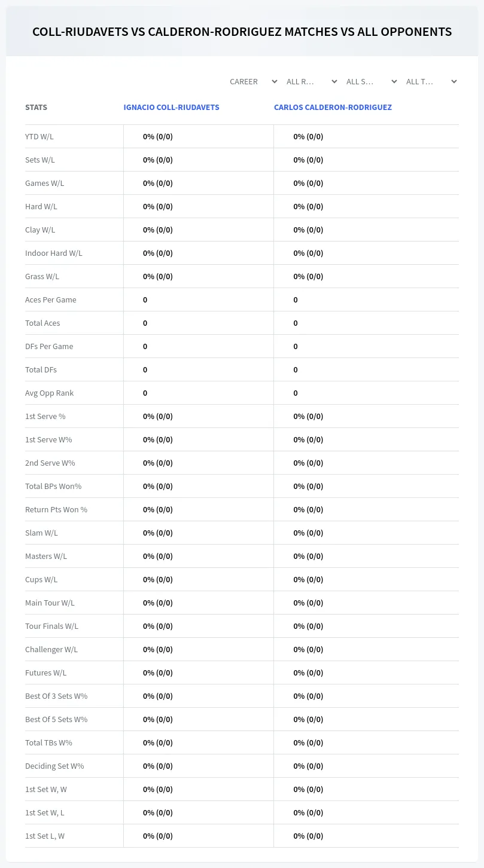The image size is (484, 868).
Task: Click the page title heading
Action: pos(242,32)
